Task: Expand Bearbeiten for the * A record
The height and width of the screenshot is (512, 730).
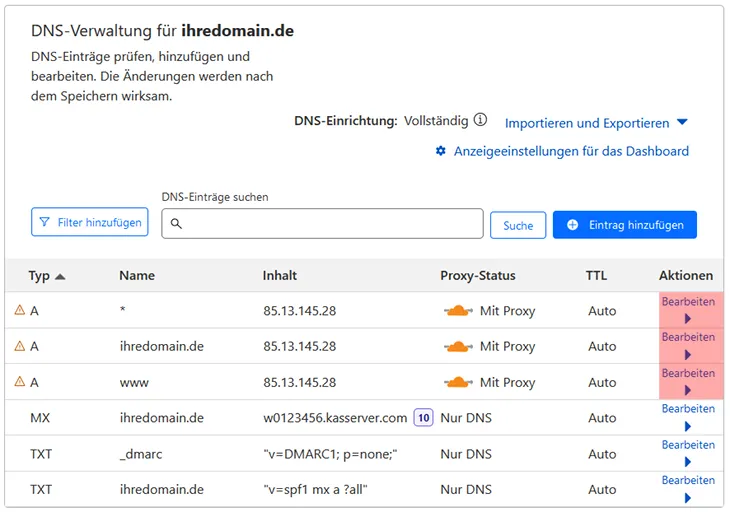Action: tap(689, 310)
